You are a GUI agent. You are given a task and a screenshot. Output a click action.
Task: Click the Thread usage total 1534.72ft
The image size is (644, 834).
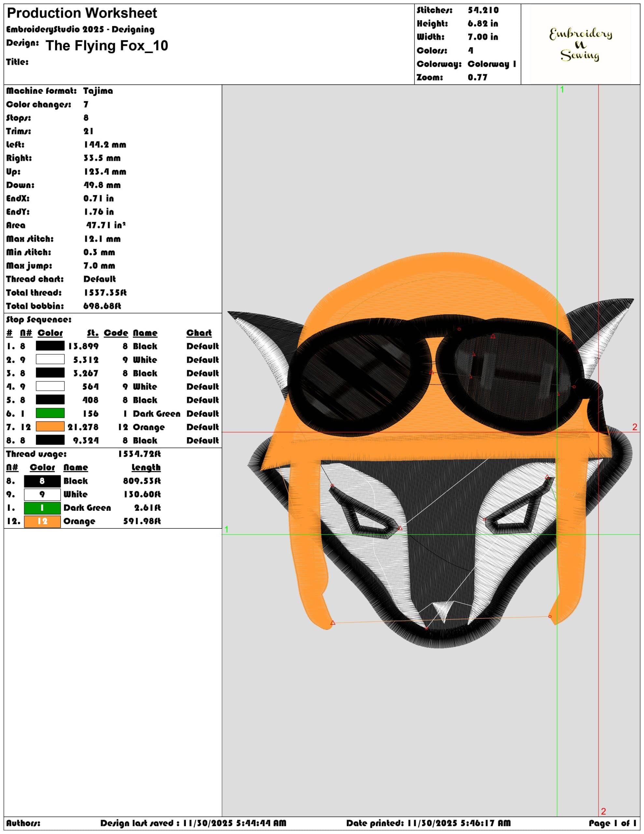point(139,454)
